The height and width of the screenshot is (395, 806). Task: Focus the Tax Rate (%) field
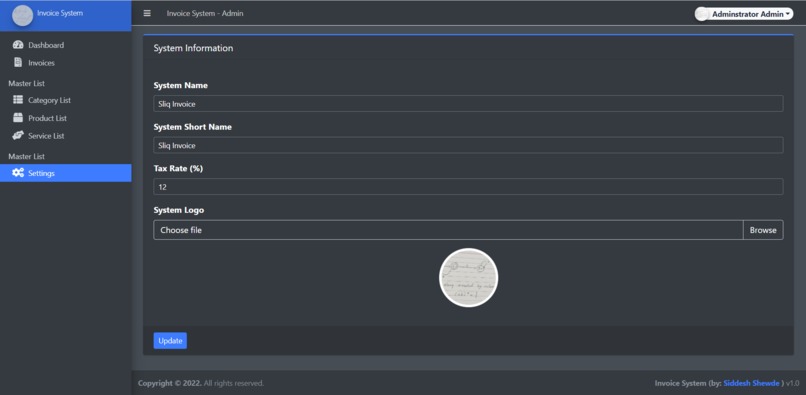[x=468, y=187]
